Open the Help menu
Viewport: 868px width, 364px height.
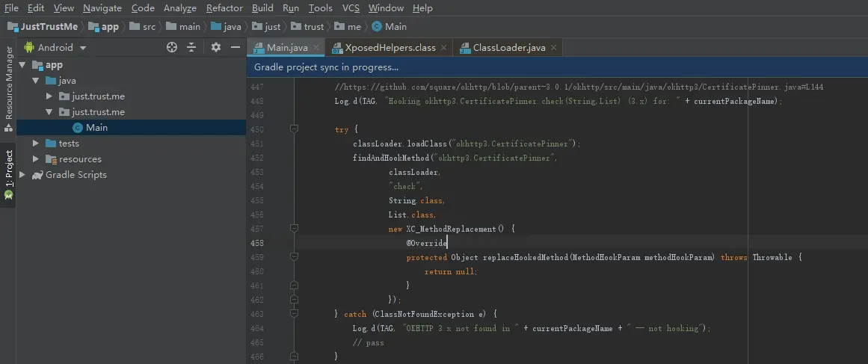pos(422,8)
